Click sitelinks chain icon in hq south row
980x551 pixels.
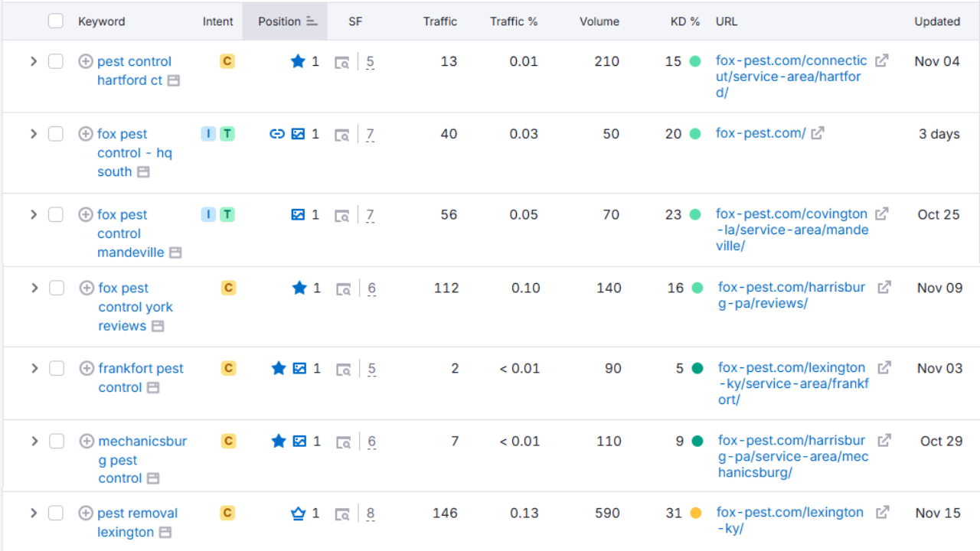coord(277,134)
